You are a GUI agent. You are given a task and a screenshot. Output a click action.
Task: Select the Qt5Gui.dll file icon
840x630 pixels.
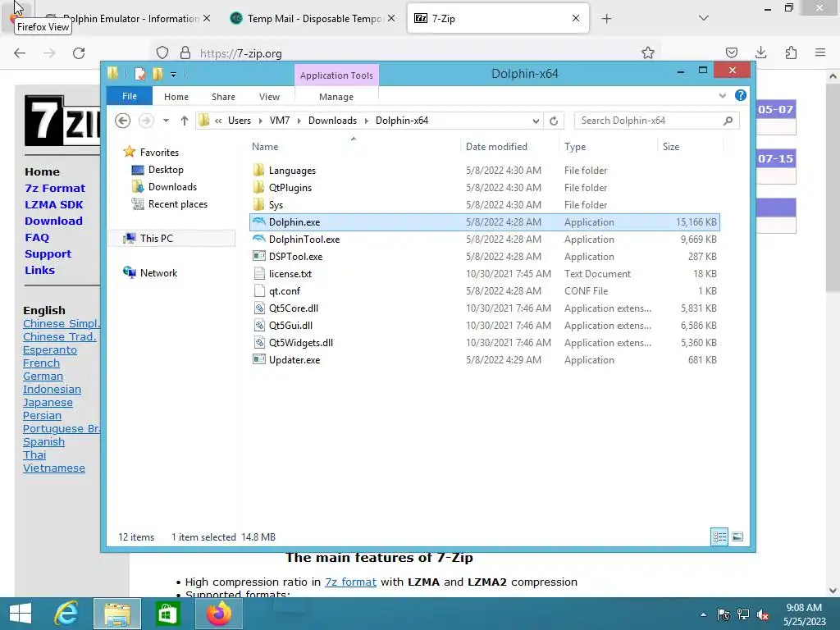[x=259, y=325]
